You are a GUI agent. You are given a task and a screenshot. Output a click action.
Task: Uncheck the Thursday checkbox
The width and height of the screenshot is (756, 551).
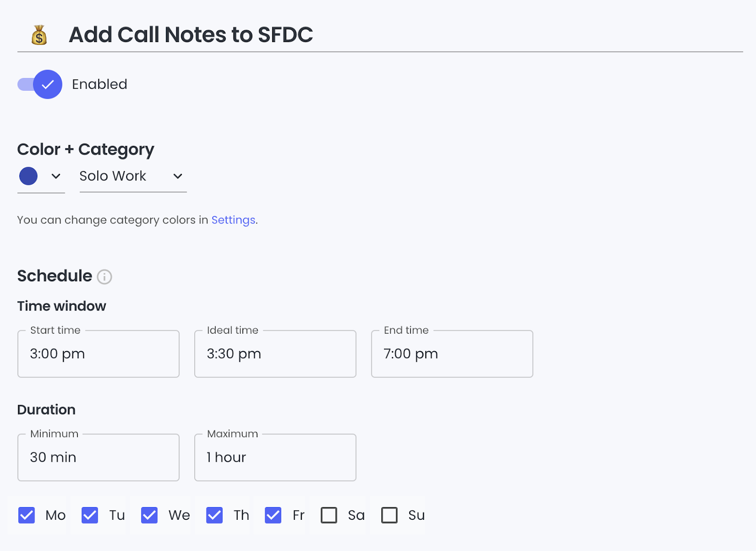pyautogui.click(x=215, y=515)
